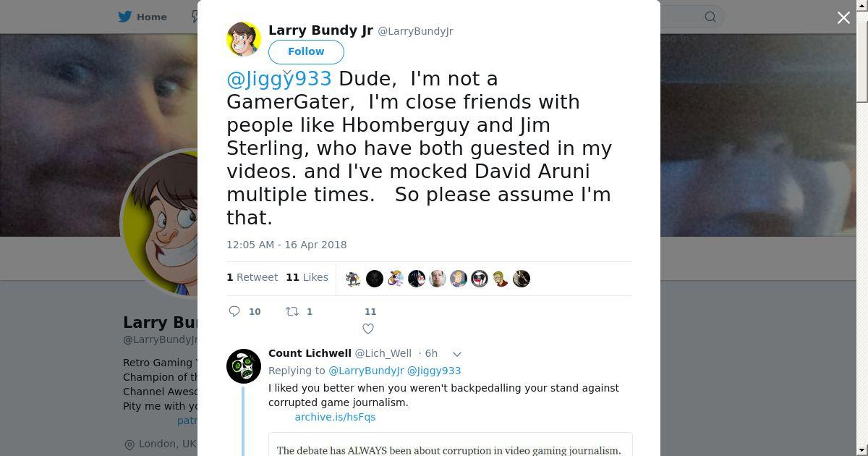Retweet the tweet using the retweet icon

292,311
